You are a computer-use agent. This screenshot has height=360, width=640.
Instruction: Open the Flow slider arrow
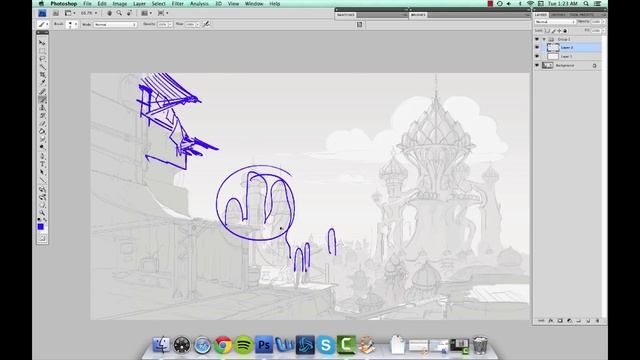pyautogui.click(x=198, y=24)
